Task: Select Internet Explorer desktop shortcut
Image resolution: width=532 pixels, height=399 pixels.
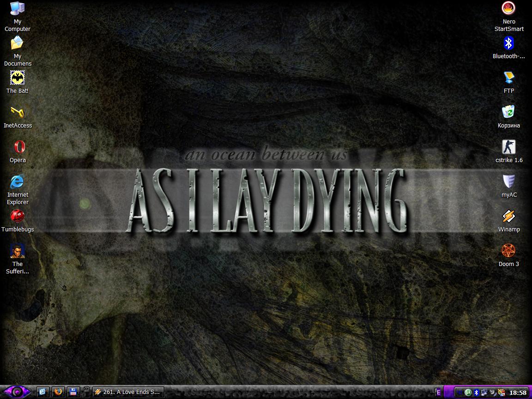Action: 18,190
